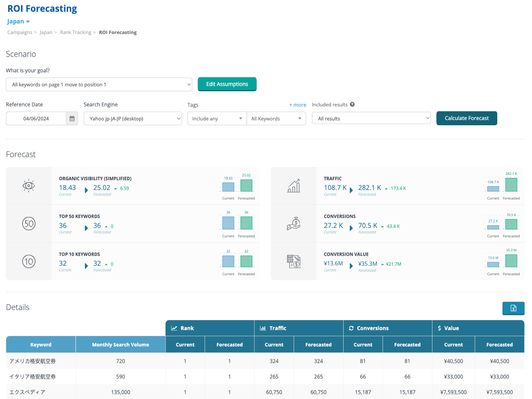
Task: Click the Conversions money bag icon
Action: [294, 224]
